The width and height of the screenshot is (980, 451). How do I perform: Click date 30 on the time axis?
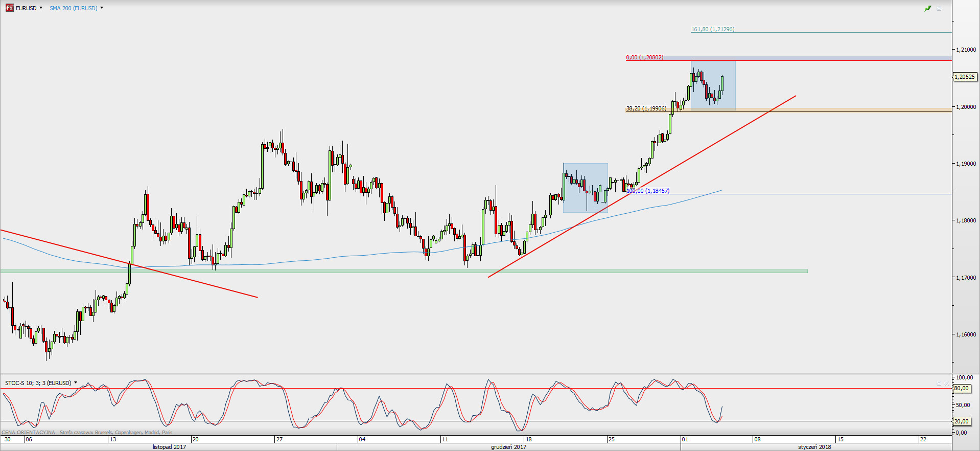tap(7, 439)
